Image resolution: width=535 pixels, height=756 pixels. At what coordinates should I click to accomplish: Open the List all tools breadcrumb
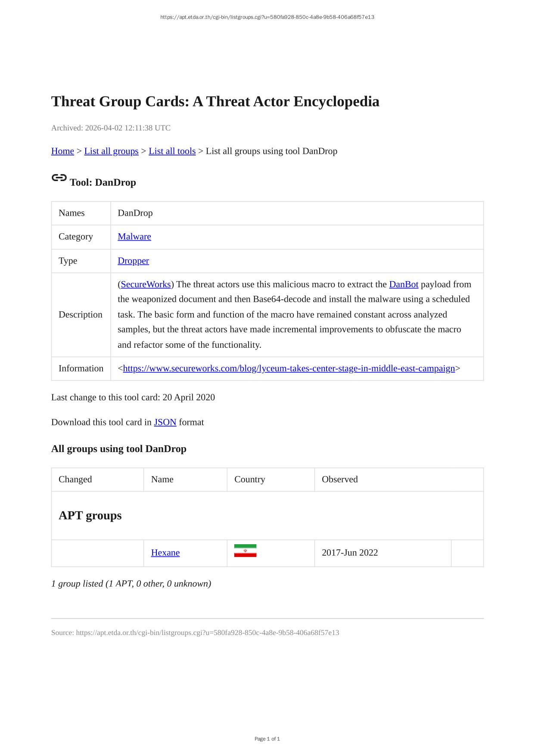[x=172, y=151]
